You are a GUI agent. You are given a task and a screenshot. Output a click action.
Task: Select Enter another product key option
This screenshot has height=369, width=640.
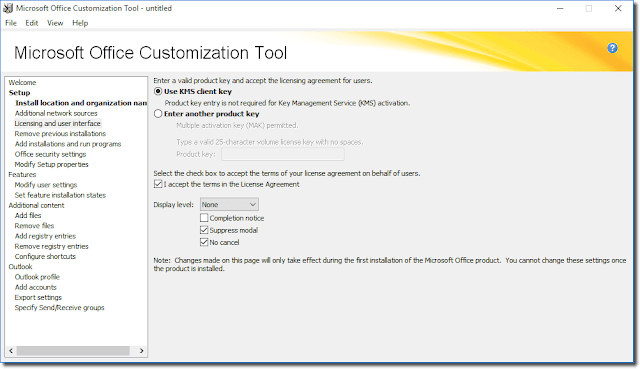point(158,114)
